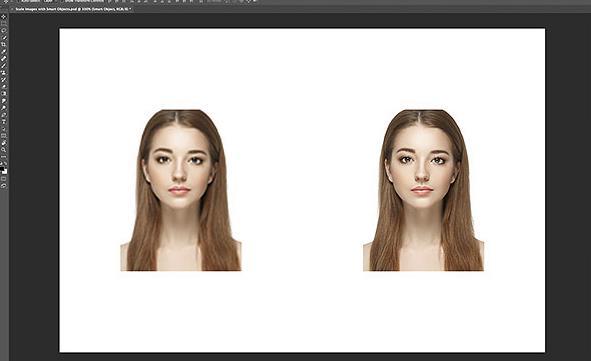Select the Rectangular Marquee tool
This screenshot has height=361, width=591.
(4, 23)
